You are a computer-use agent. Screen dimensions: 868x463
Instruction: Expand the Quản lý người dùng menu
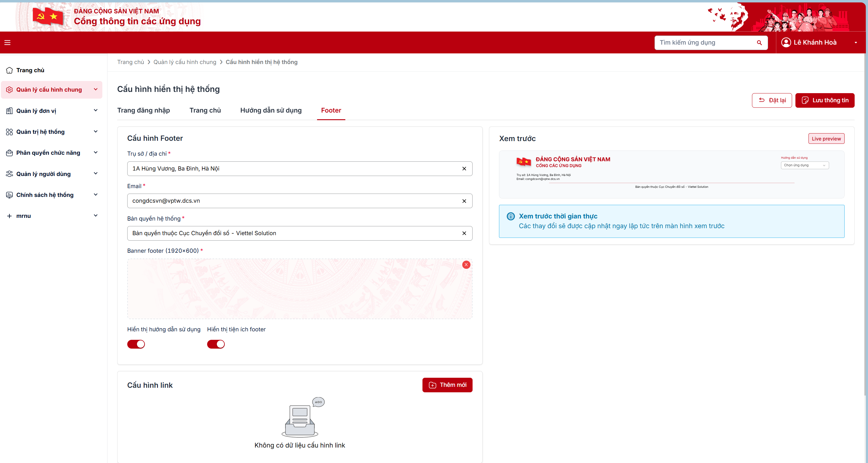[96, 174]
